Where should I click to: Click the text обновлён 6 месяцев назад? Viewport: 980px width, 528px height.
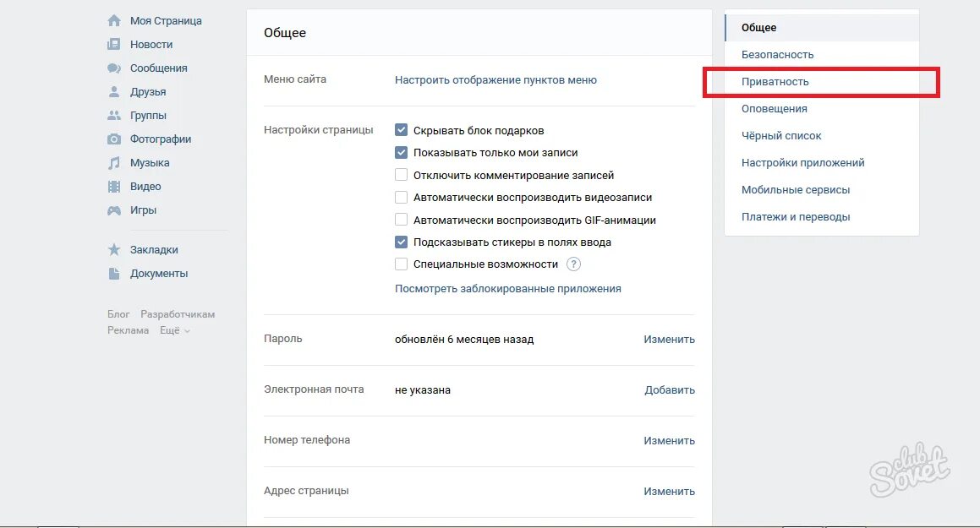click(x=464, y=340)
